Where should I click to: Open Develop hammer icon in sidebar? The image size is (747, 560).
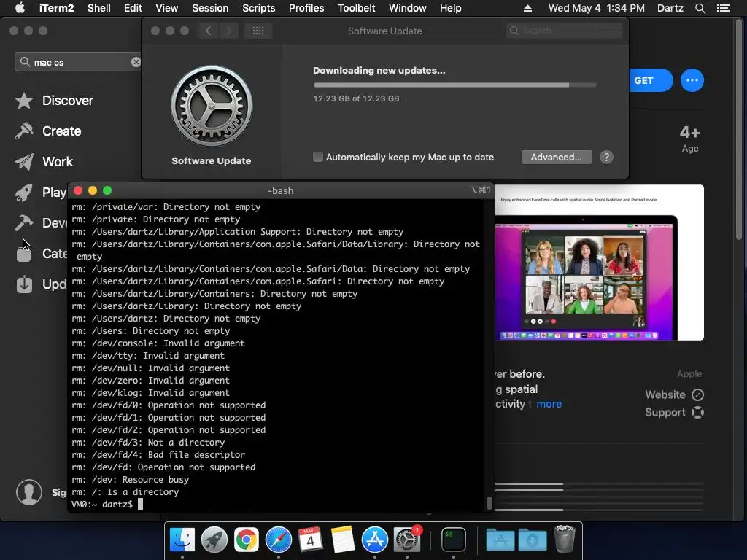pyautogui.click(x=24, y=223)
